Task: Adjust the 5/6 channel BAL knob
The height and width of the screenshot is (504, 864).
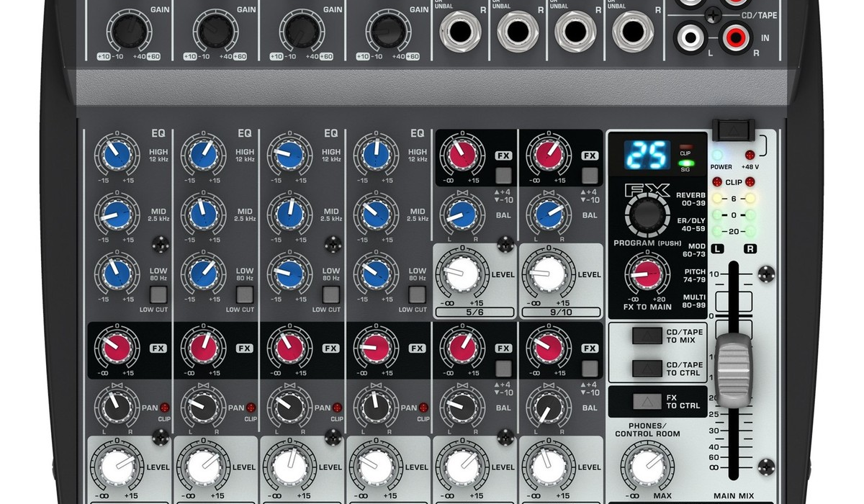Action: click(x=462, y=214)
